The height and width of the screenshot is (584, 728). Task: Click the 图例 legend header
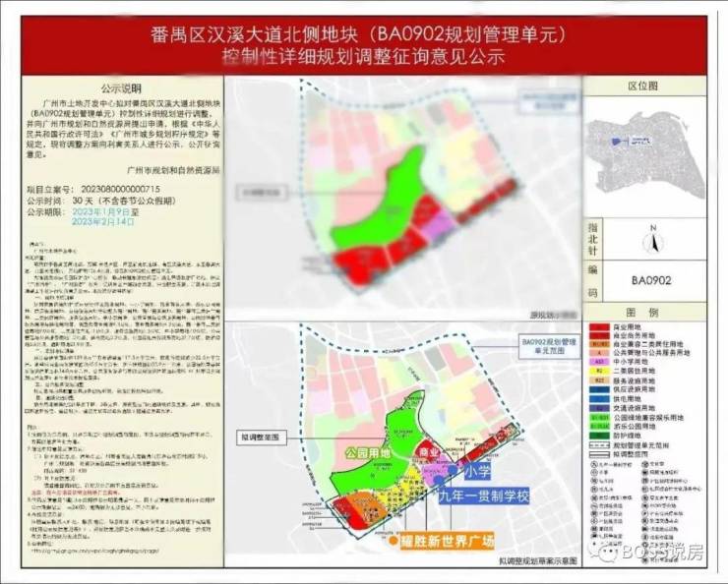point(643,313)
